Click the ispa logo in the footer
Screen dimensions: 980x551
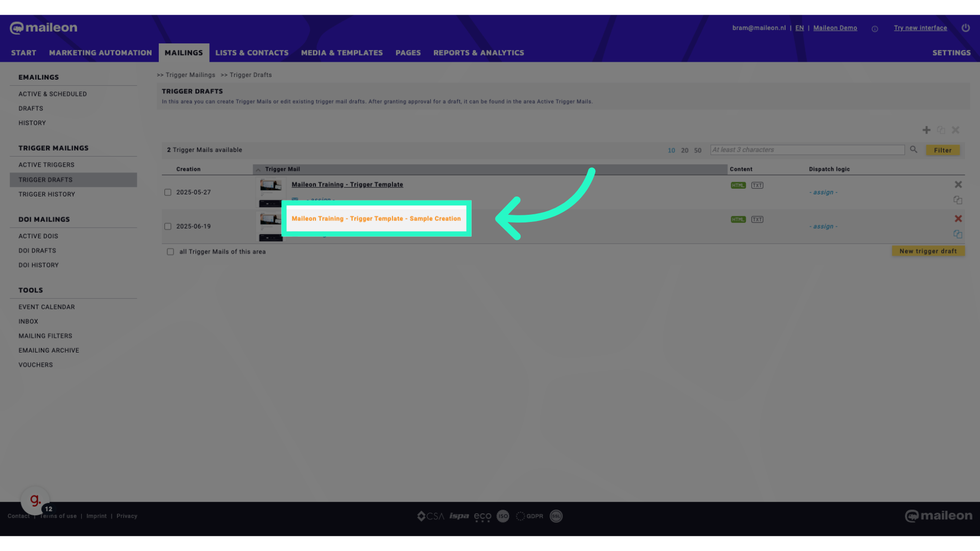459,516
